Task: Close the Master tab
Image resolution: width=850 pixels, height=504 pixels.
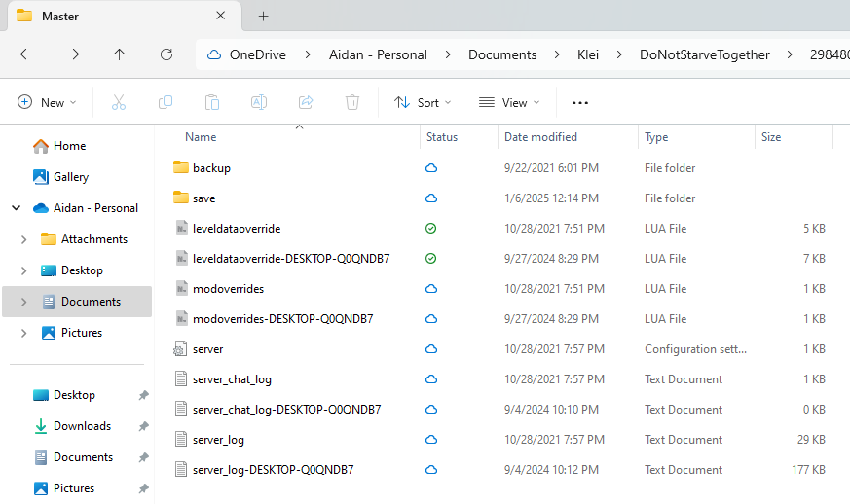Action: point(221,16)
